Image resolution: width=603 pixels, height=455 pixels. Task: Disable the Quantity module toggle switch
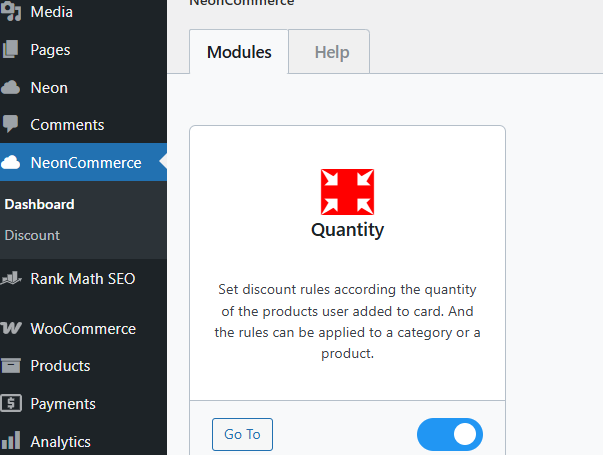450,434
